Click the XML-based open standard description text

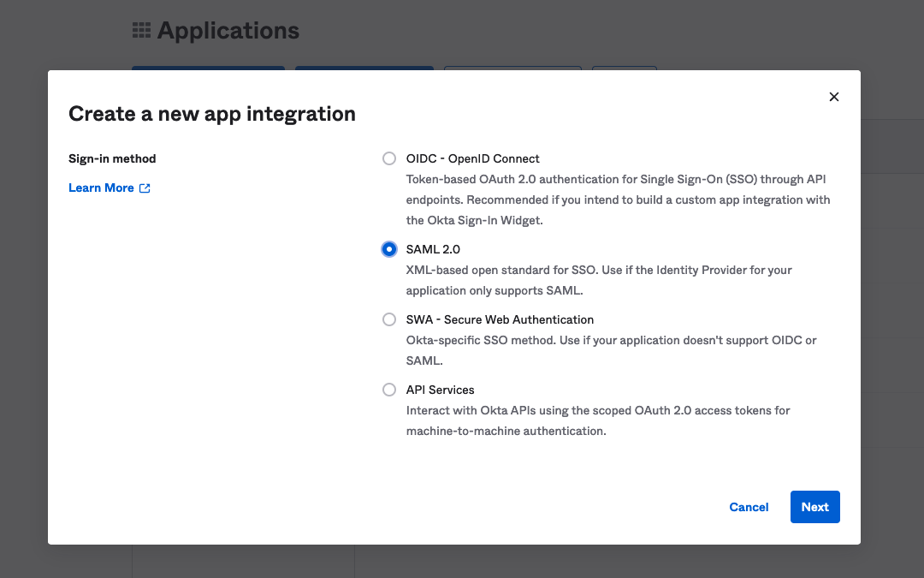coord(599,280)
